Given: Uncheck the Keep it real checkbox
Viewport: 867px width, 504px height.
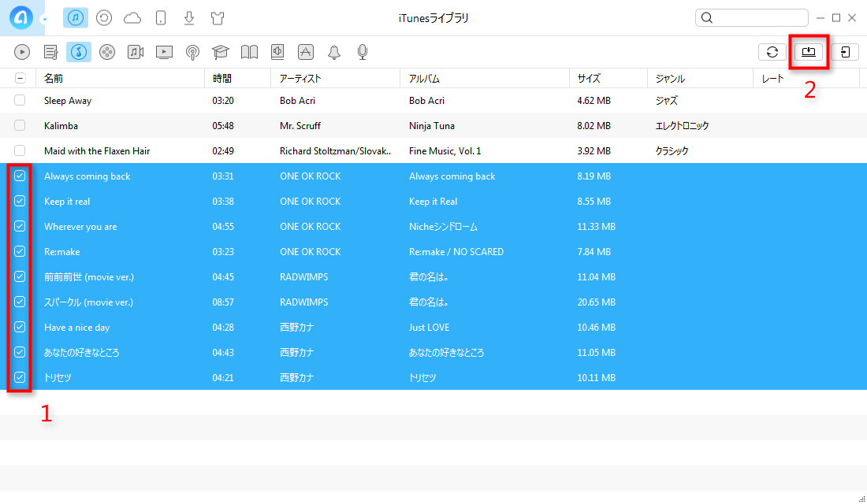Looking at the screenshot, I should 20,201.
